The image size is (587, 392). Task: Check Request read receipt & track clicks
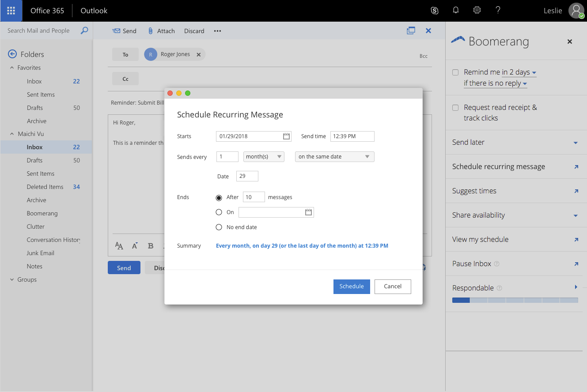(x=455, y=107)
